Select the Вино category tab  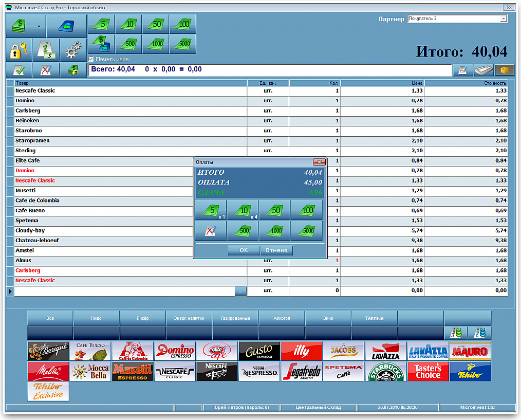328,318
